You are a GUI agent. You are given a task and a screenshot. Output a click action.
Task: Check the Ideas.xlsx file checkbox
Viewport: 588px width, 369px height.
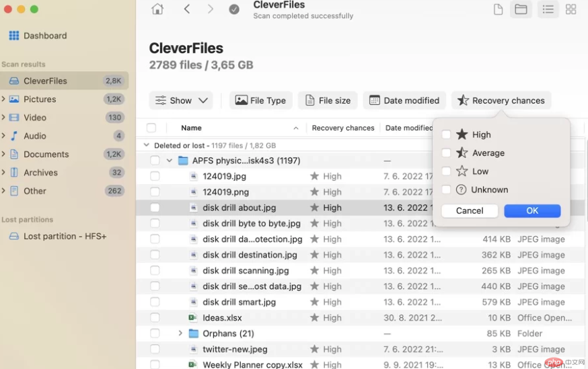coord(155,318)
